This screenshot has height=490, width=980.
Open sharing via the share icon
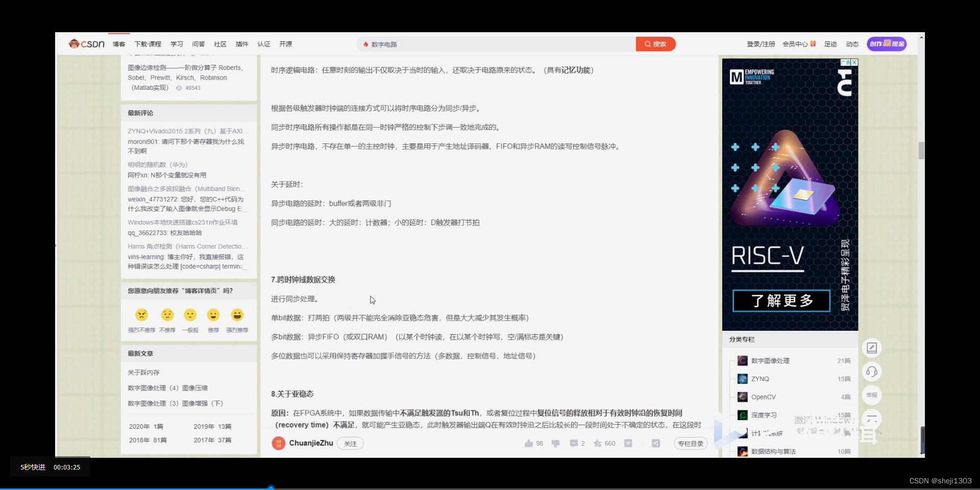point(656,443)
